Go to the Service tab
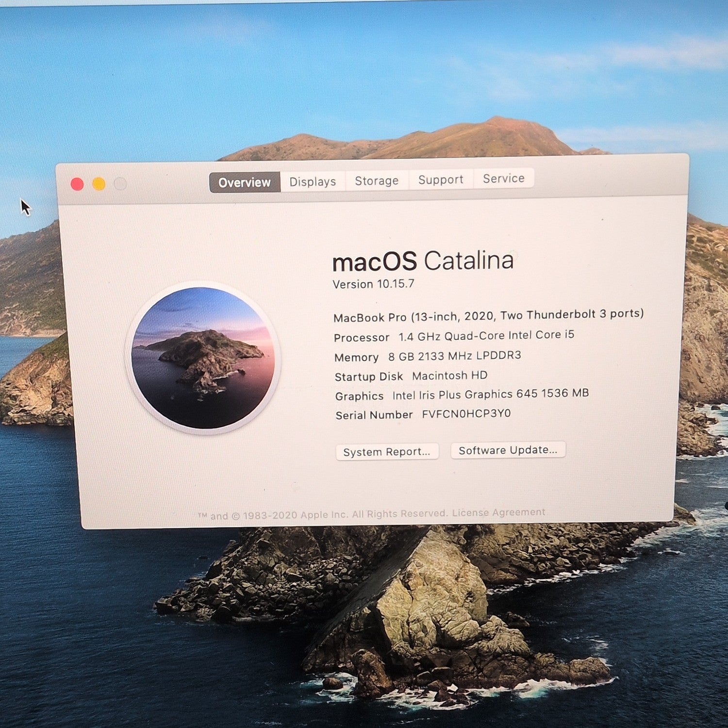The width and height of the screenshot is (728, 728). click(504, 178)
